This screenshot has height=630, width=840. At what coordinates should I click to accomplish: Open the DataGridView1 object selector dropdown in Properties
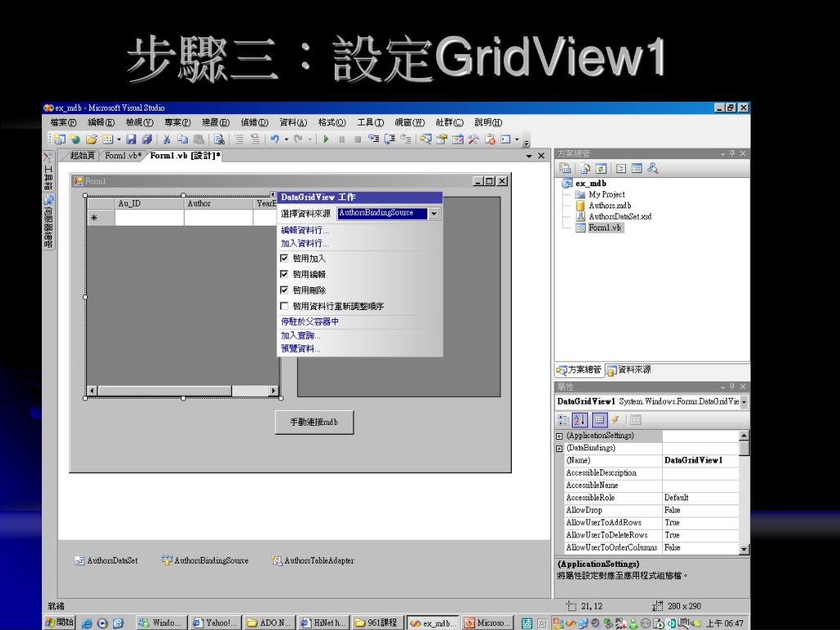tap(743, 402)
